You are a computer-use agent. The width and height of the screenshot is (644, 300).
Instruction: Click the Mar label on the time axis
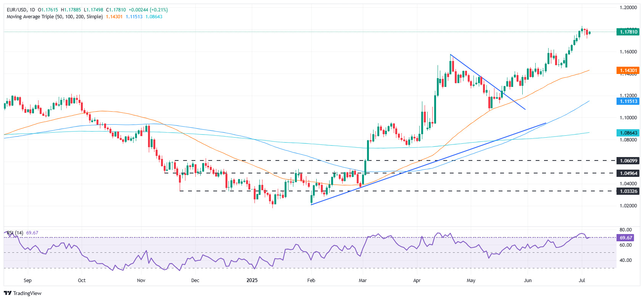tap(362, 281)
